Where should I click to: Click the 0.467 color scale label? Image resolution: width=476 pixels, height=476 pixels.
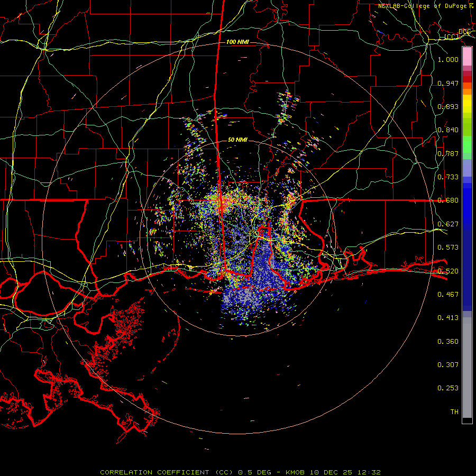(x=448, y=295)
